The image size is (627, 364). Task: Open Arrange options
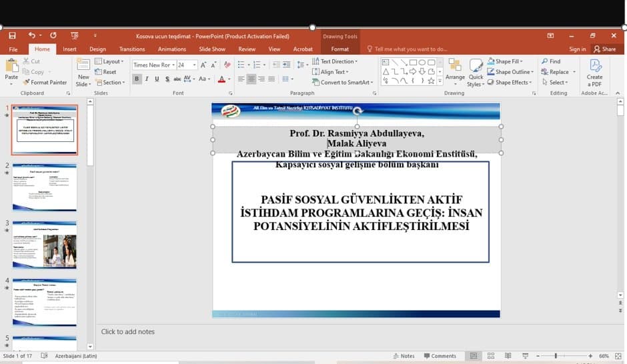click(x=455, y=72)
